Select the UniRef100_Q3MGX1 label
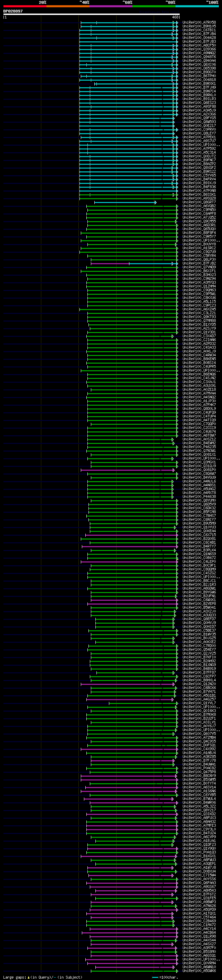This screenshot has width=222, height=980. pos(199,462)
